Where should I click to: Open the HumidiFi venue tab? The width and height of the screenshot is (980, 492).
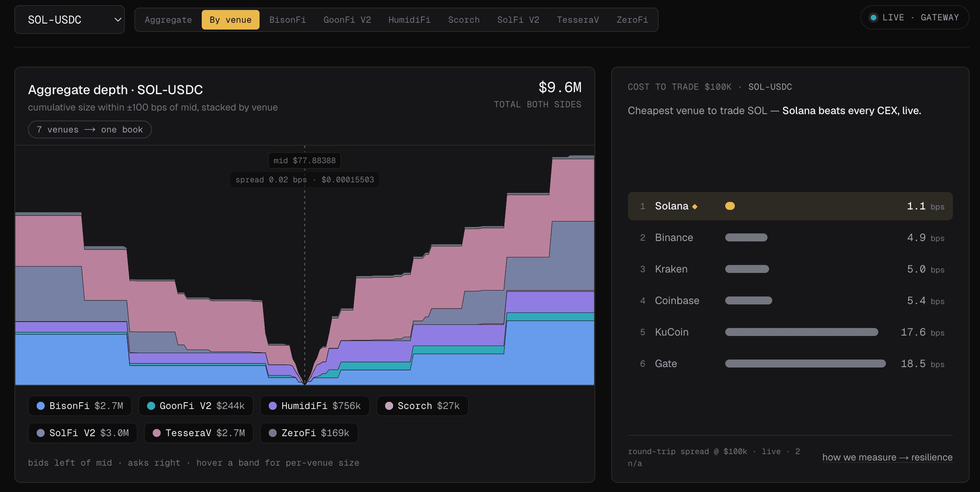click(x=409, y=20)
